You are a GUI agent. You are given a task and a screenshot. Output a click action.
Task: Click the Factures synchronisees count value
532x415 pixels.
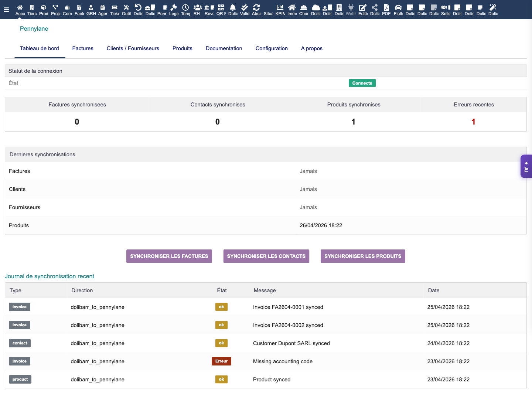[77, 122]
